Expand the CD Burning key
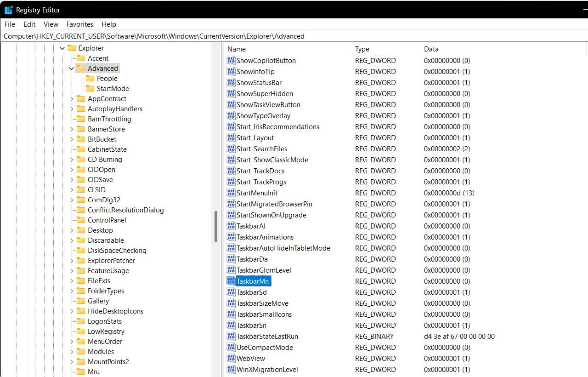Screen dimensions: 588x377 (x=72, y=159)
